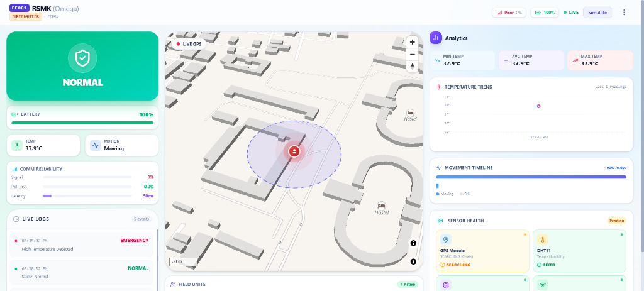Click the upper Hostel bed icon on map
Image resolution: width=644 pixels, height=291 pixels.
coord(409,113)
